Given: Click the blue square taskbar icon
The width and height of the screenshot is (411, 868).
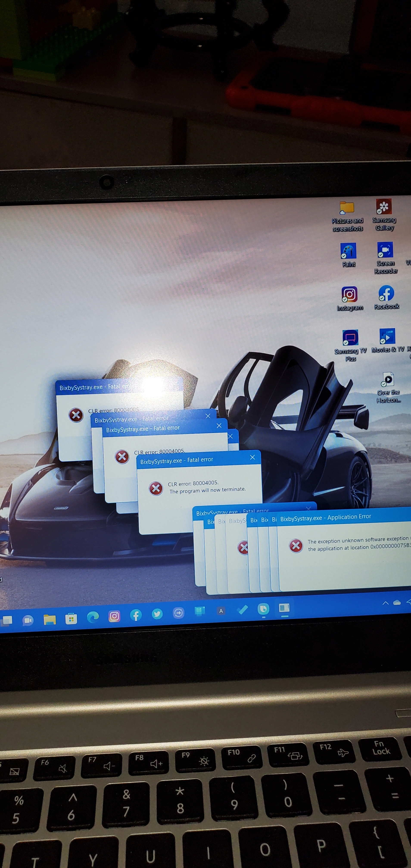Looking at the screenshot, I should [x=200, y=611].
